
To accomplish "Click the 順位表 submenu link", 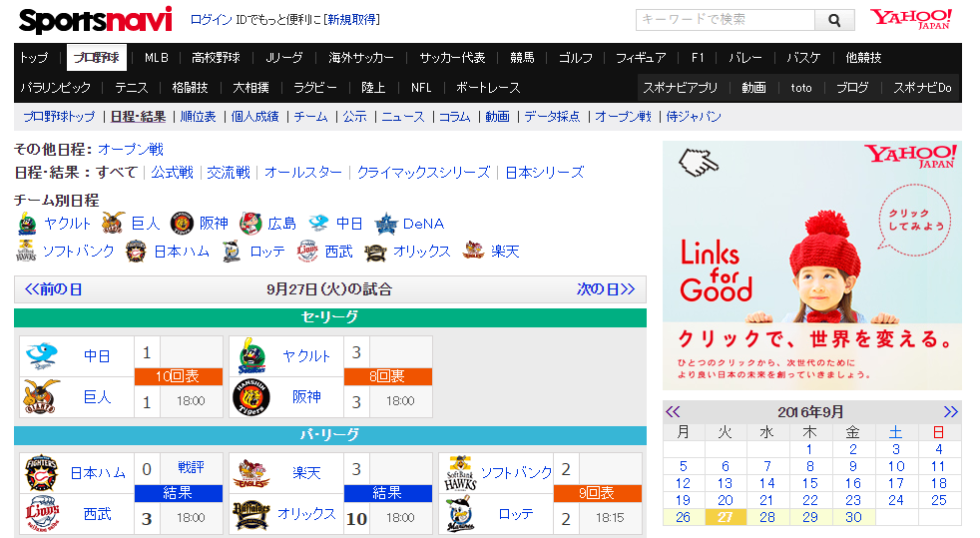I will coord(199,117).
